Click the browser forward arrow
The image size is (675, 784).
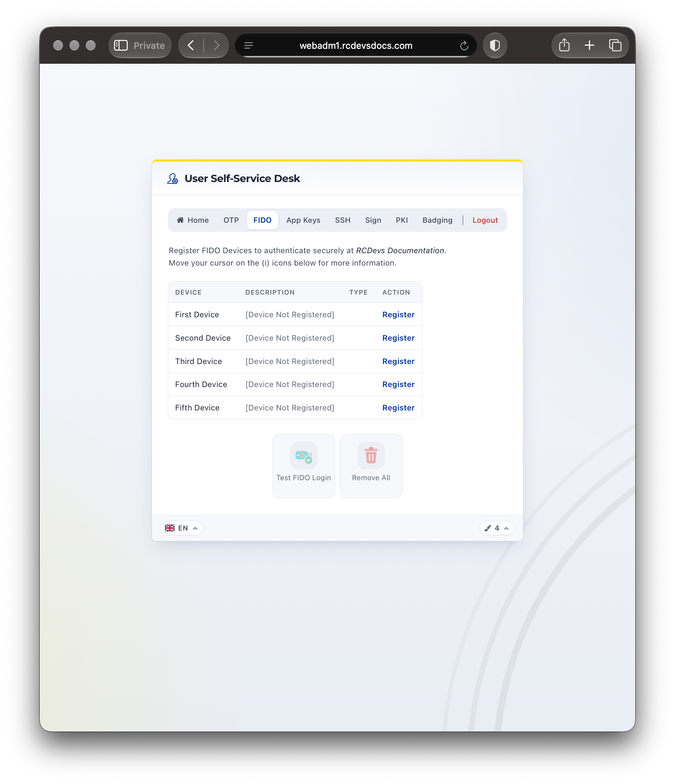(216, 45)
